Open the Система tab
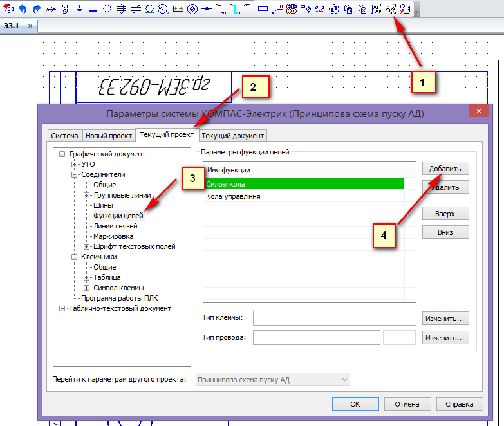 click(x=64, y=136)
